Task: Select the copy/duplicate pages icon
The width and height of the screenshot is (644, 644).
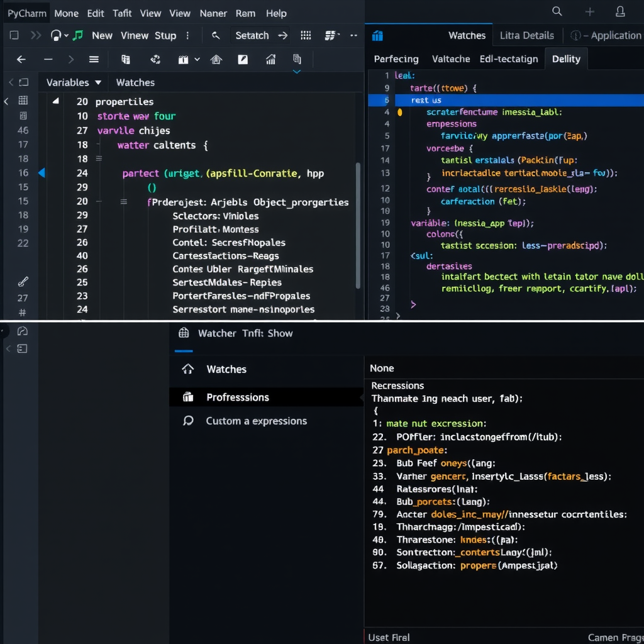Action: pos(296,60)
